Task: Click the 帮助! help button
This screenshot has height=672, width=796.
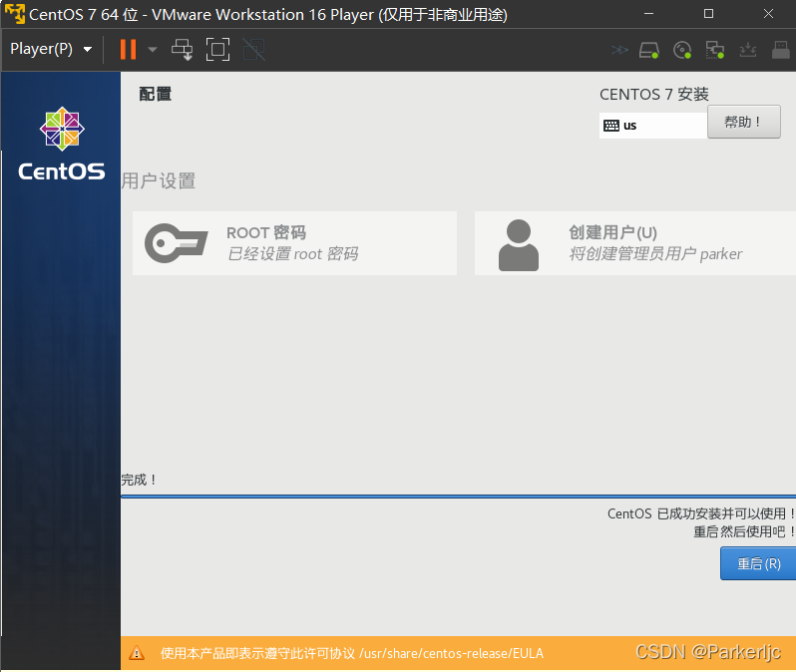Action: click(744, 122)
